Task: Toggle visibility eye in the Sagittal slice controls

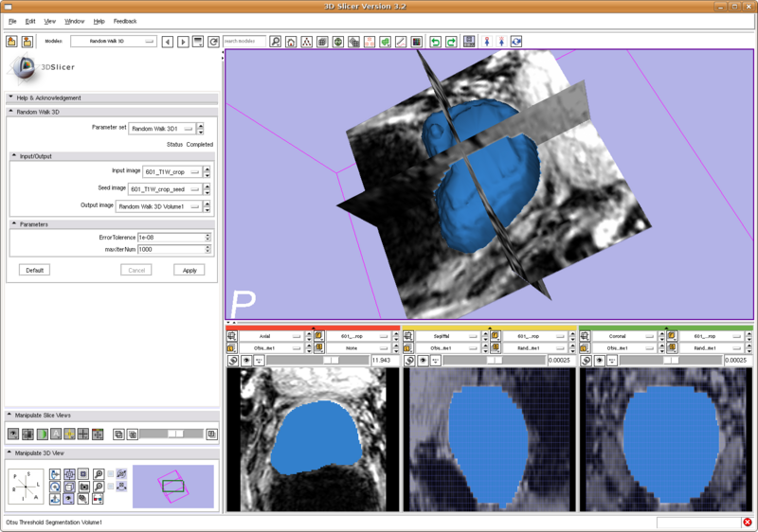Action: click(x=424, y=361)
